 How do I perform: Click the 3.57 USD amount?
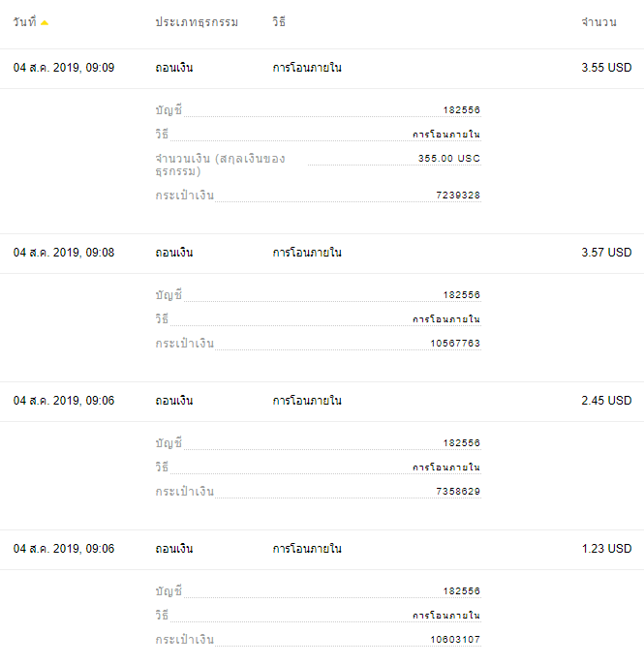(x=606, y=253)
